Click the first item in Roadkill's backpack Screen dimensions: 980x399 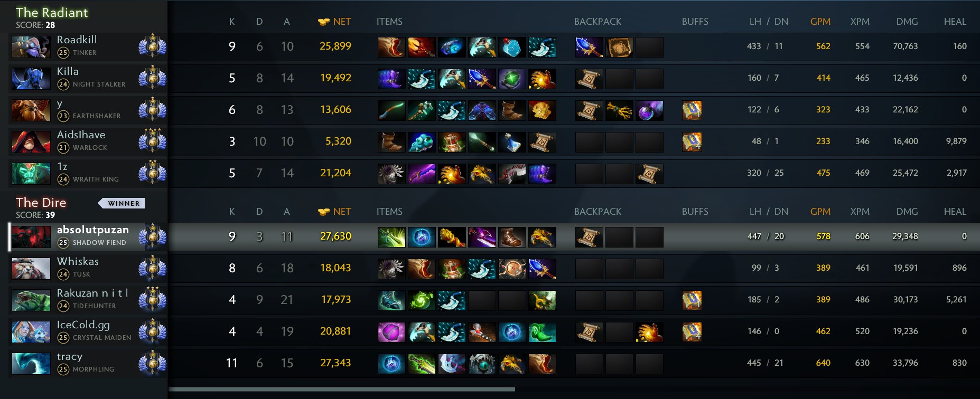click(589, 47)
